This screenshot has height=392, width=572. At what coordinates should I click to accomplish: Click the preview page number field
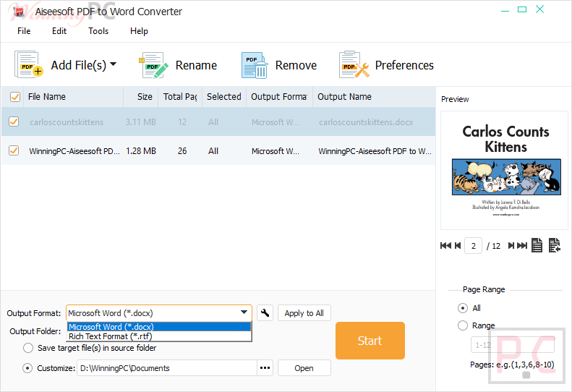tap(473, 246)
